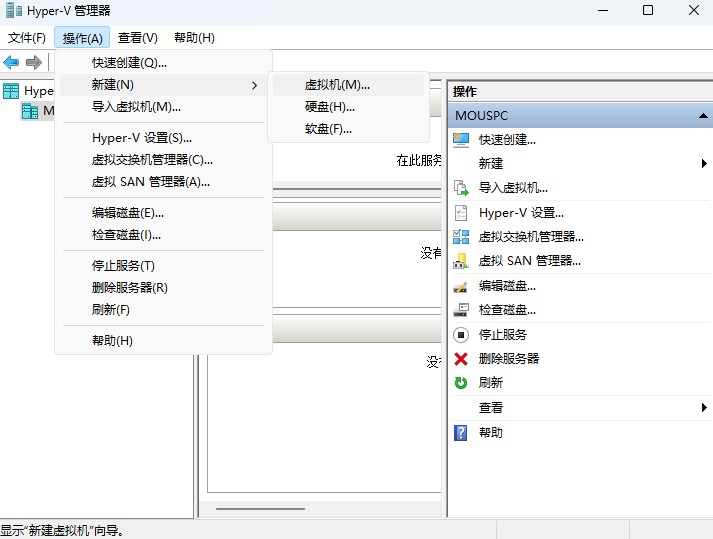Viewport: 713px width, 539px height.
Task: Collapse the MOUSPC actions section arrow
Action: tap(703, 116)
